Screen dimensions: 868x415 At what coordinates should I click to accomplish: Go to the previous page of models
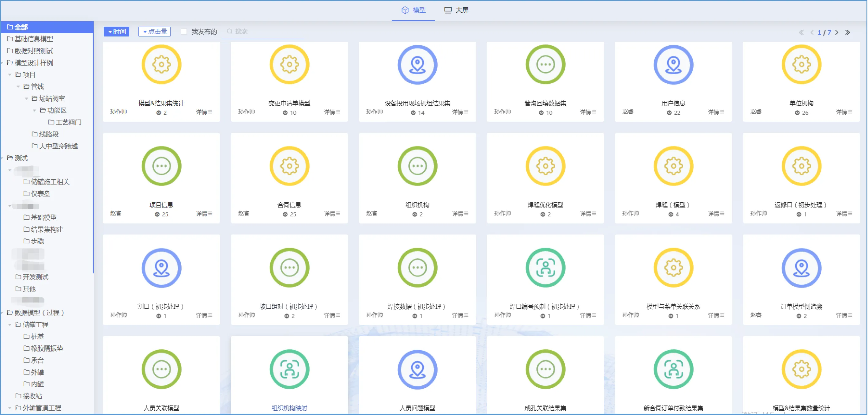pos(812,32)
